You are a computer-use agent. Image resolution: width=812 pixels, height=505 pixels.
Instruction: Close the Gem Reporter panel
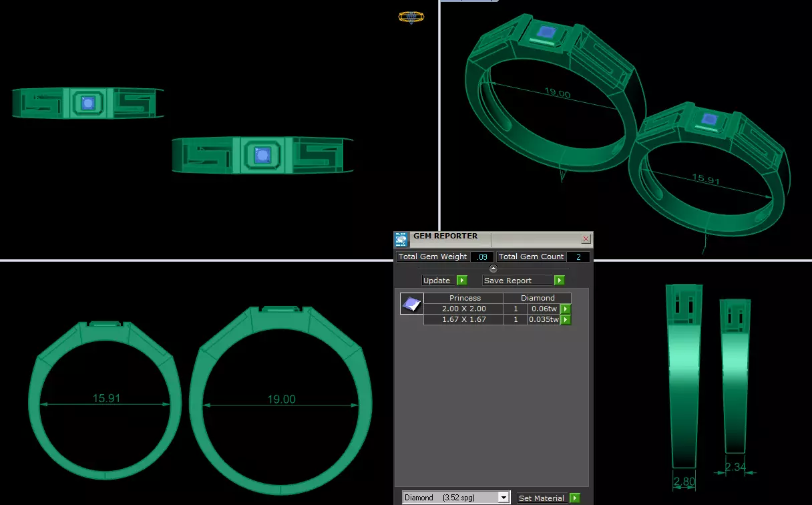[x=586, y=238]
